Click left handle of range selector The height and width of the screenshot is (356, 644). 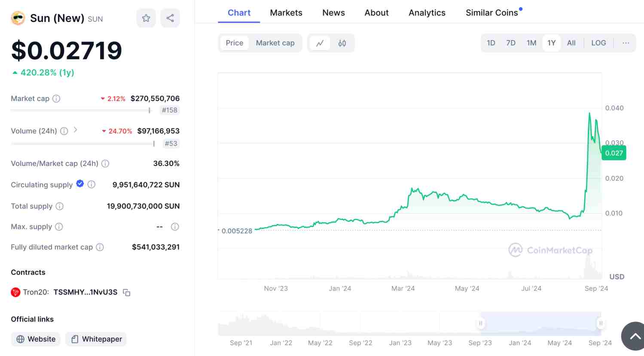pyautogui.click(x=481, y=323)
